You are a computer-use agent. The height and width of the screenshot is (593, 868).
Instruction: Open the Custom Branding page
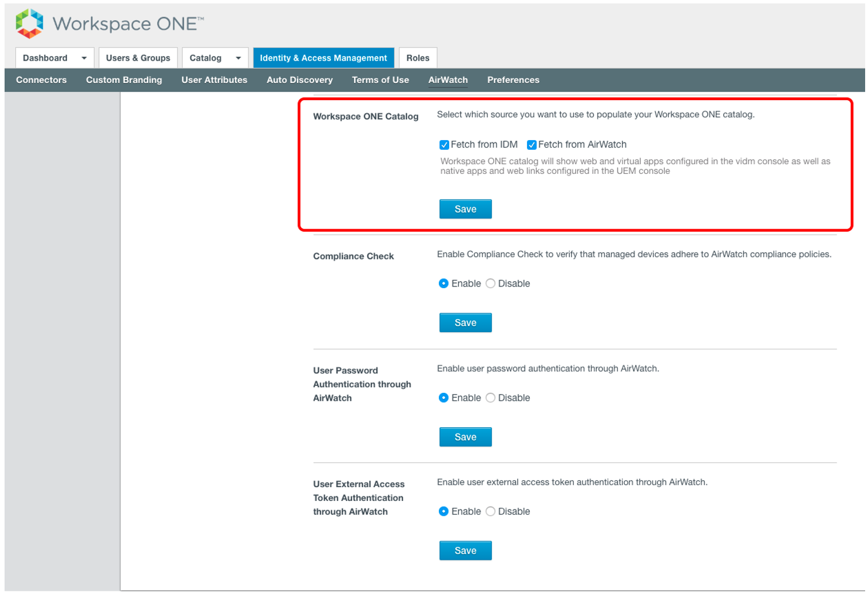point(124,79)
